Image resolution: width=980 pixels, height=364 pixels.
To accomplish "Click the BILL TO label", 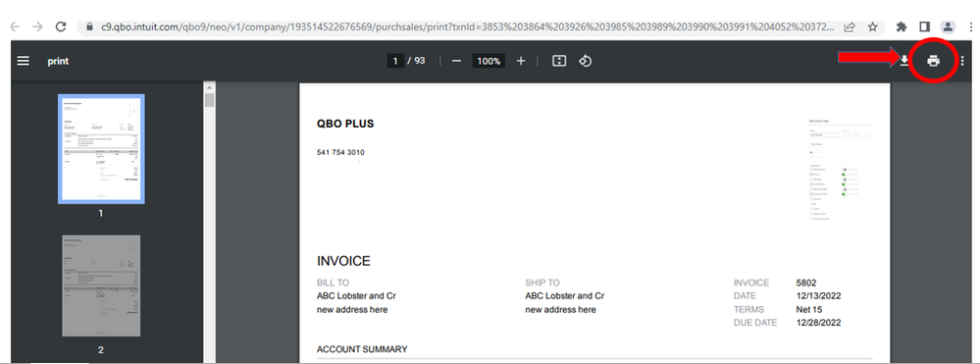I will (334, 283).
